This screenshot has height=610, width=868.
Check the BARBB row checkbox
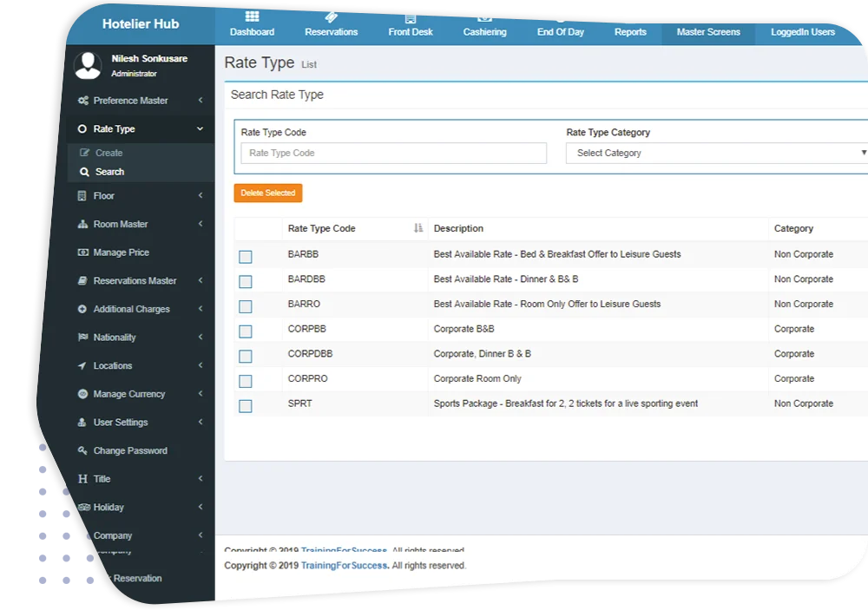[x=246, y=257]
